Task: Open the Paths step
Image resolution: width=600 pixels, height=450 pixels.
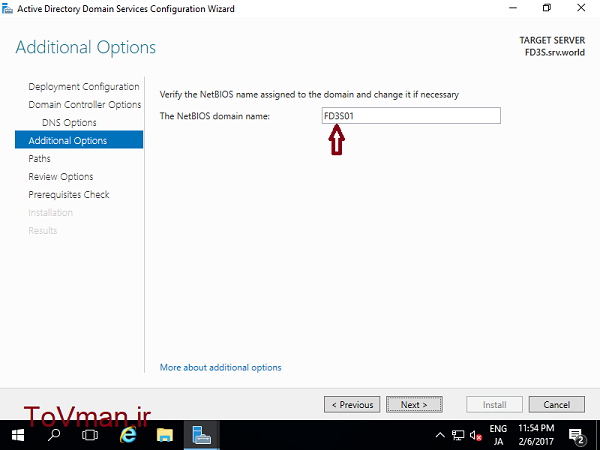Action: 39,159
